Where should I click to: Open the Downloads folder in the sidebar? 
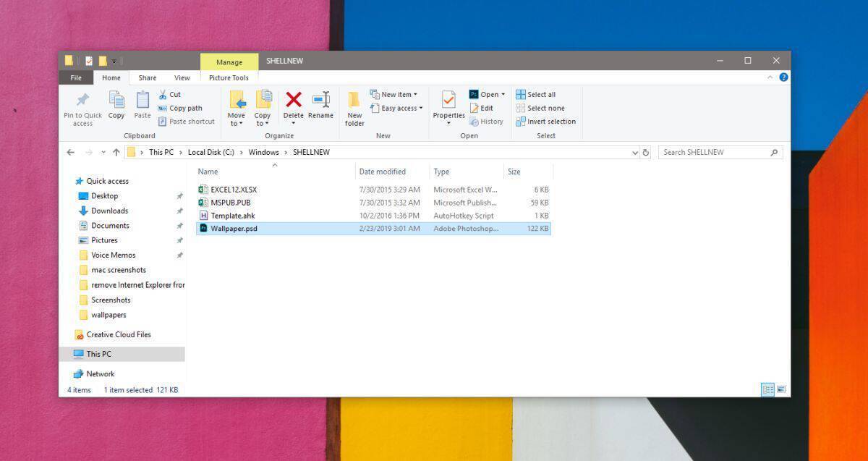coord(110,211)
